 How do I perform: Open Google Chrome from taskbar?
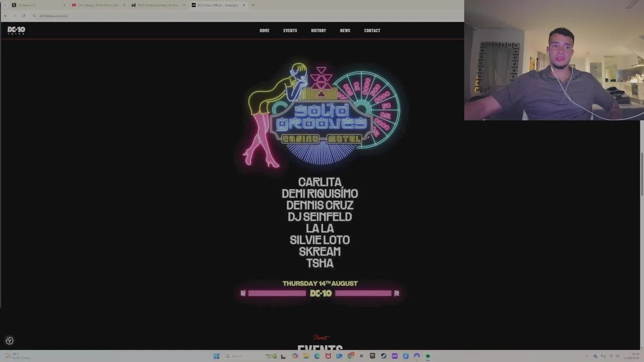click(x=350, y=356)
